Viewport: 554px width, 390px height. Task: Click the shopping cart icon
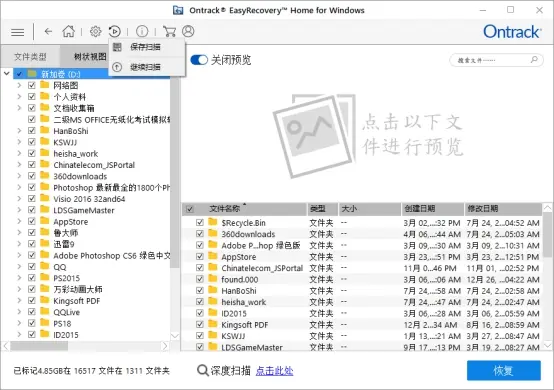pos(169,31)
